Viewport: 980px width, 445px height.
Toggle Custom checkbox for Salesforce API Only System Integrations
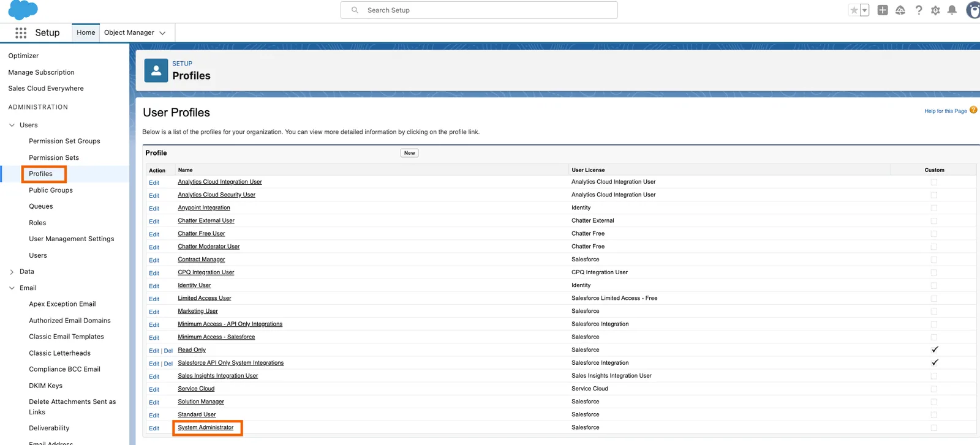pos(935,362)
